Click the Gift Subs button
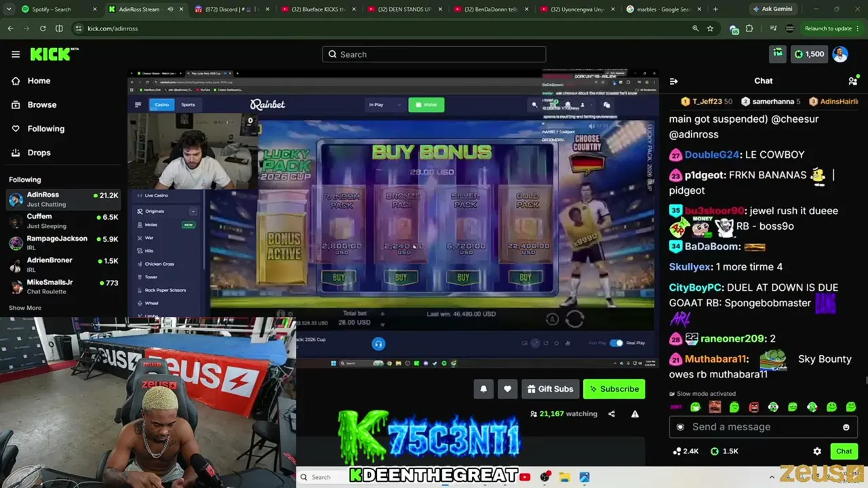Image resolution: width=868 pixels, height=488 pixels. coord(550,389)
